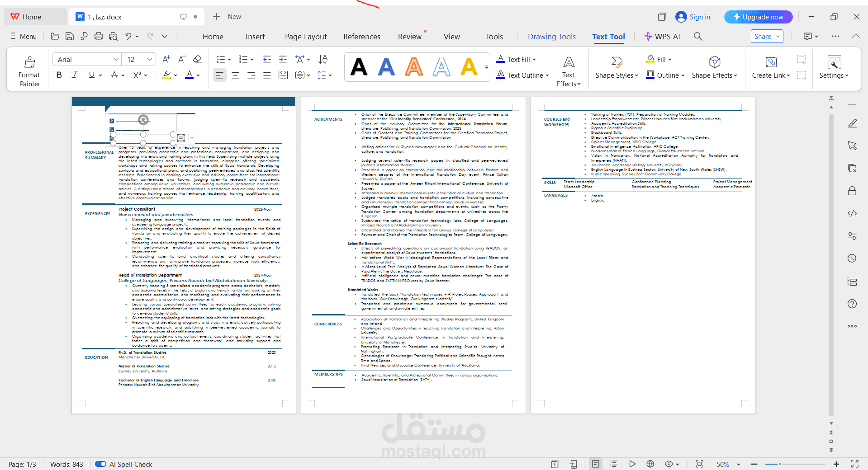Align text right

tap(251, 75)
